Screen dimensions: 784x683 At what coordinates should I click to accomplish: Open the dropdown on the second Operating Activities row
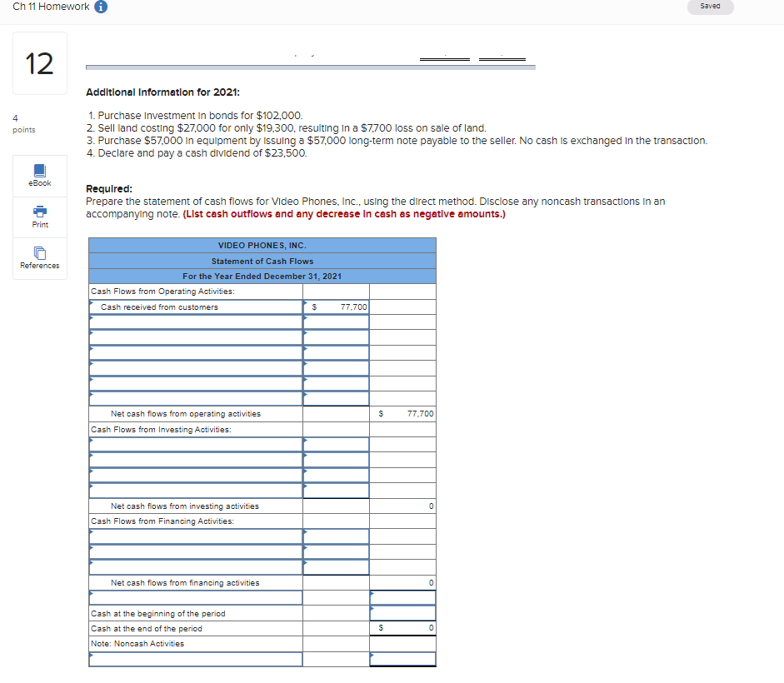[196, 337]
